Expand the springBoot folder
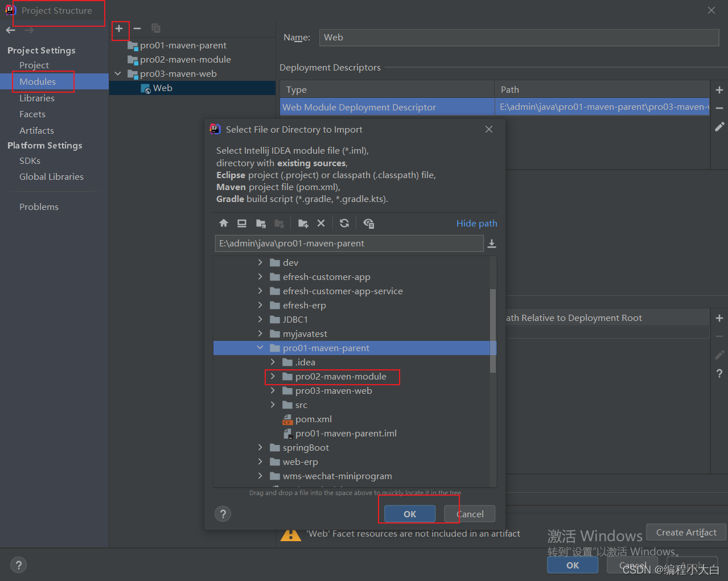Screen dimensions: 728x581 [260, 447]
